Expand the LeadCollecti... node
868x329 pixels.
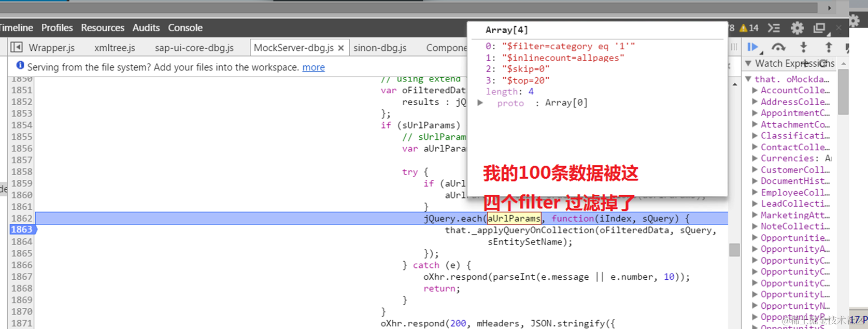click(755, 204)
